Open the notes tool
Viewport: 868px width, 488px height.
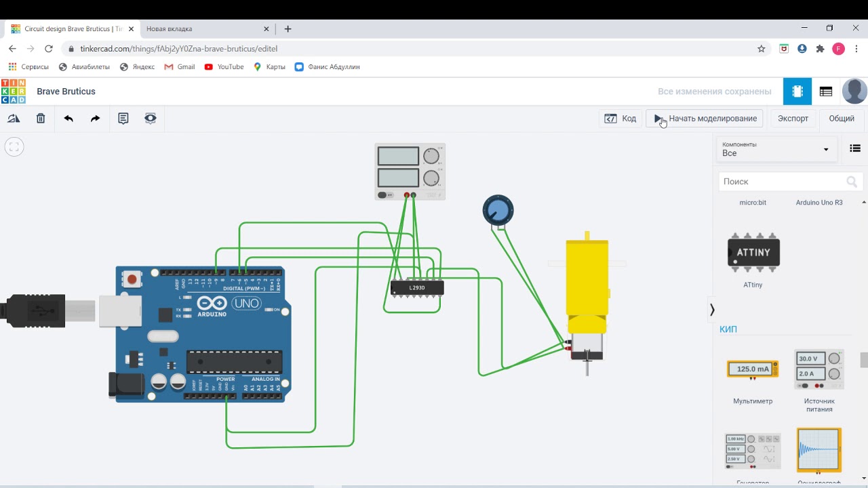123,119
